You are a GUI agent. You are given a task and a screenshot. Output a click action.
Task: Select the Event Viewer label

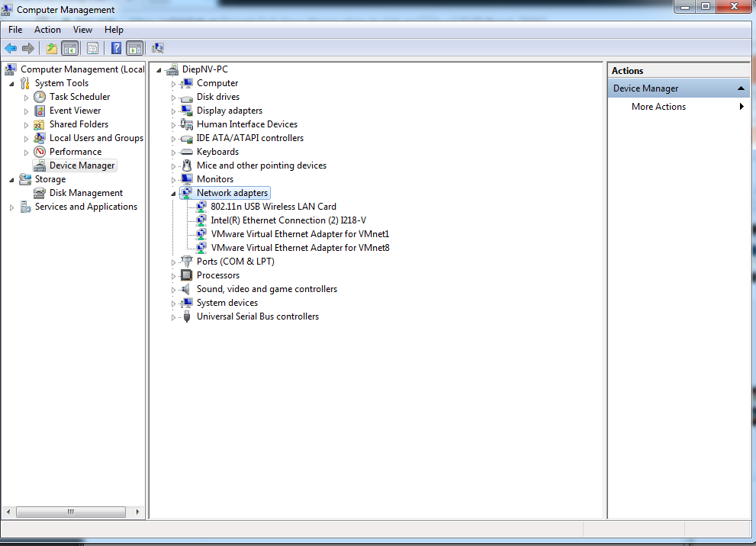point(75,111)
